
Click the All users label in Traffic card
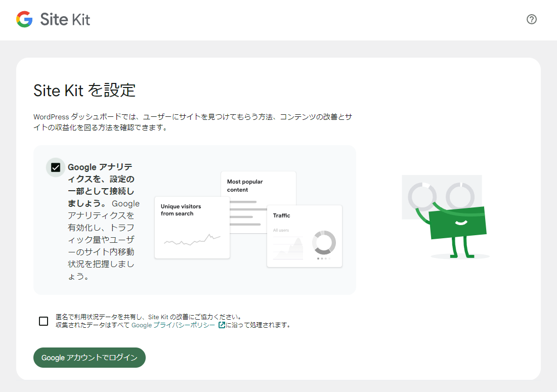281,231
